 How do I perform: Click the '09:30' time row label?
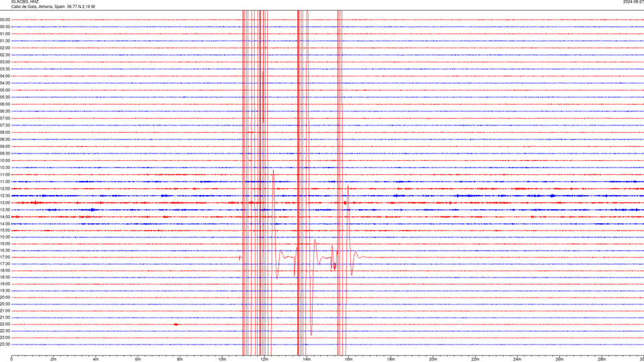click(x=5, y=154)
